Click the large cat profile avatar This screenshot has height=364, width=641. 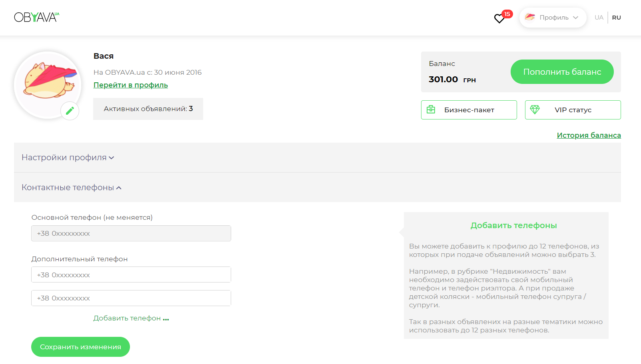coord(48,84)
